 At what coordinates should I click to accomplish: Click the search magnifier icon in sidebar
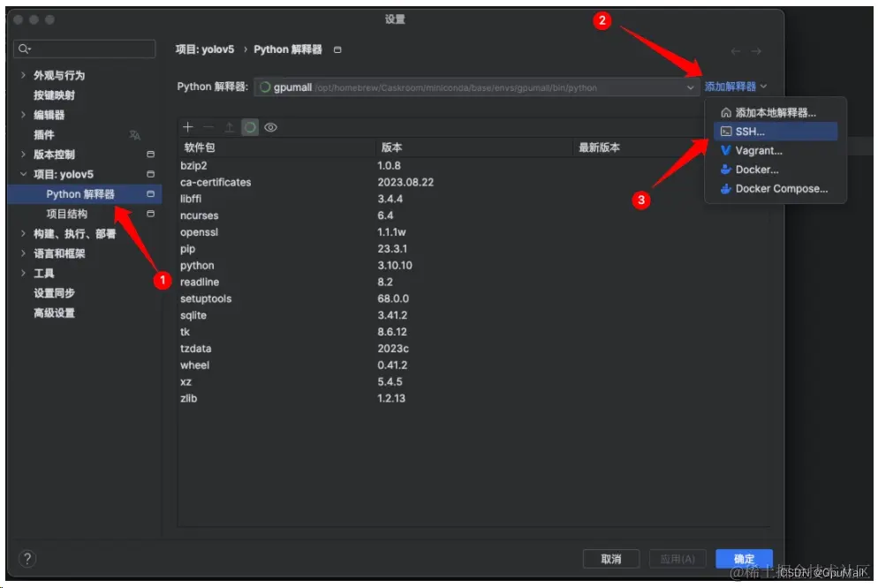click(x=24, y=49)
